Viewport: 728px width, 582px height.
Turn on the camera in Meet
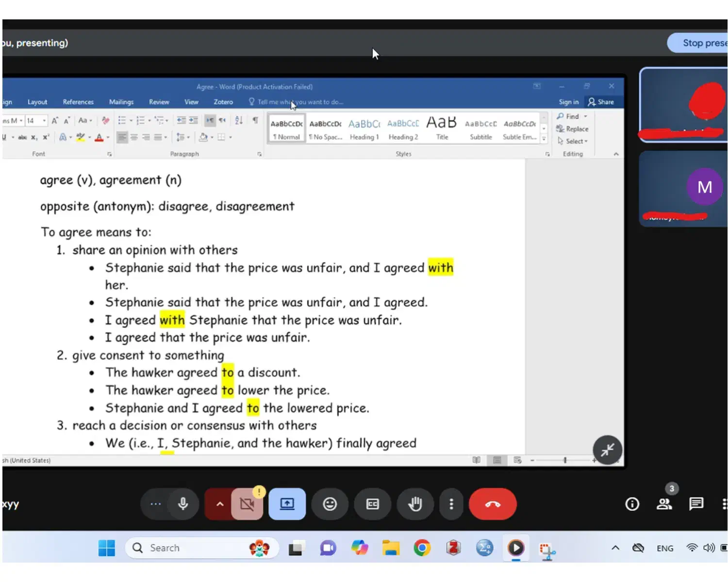click(247, 504)
